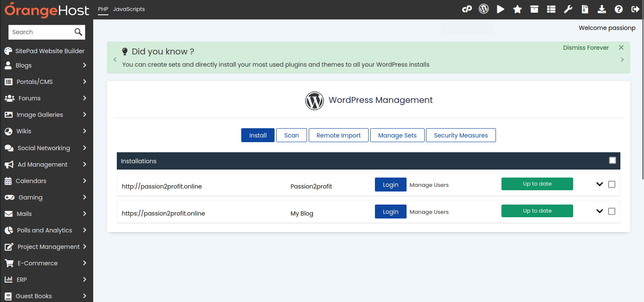Click the download tray icon in top bar

point(602,9)
